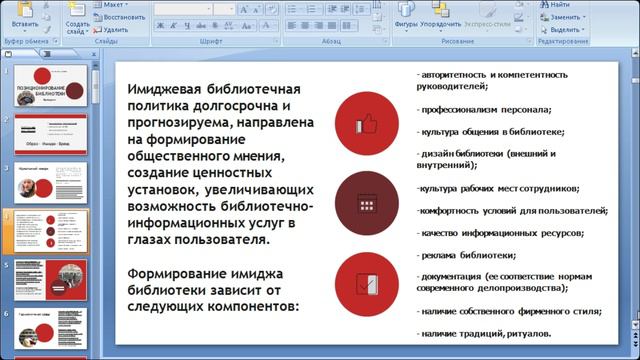Open the Font (Шрифт) dialog launcher
The height and width of the screenshot is (360, 640).
[x=276, y=41]
